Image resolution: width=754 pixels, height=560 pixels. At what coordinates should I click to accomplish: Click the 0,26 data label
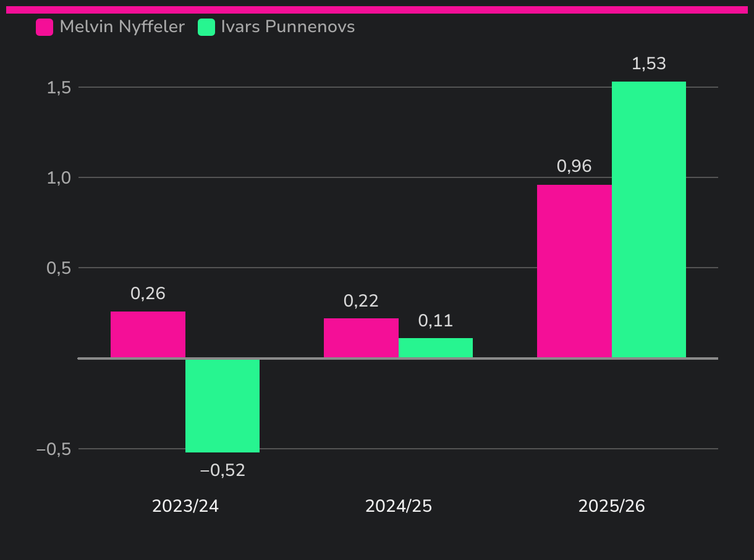tap(148, 294)
